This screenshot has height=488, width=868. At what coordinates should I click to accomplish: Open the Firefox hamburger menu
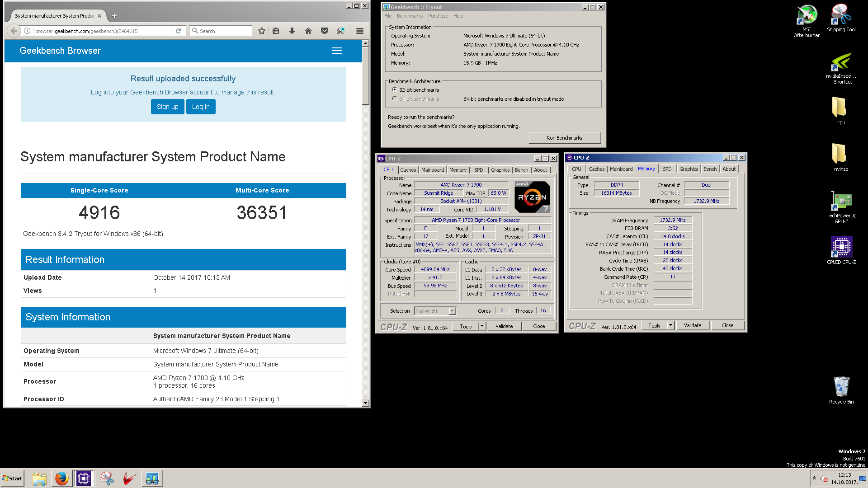(x=360, y=31)
